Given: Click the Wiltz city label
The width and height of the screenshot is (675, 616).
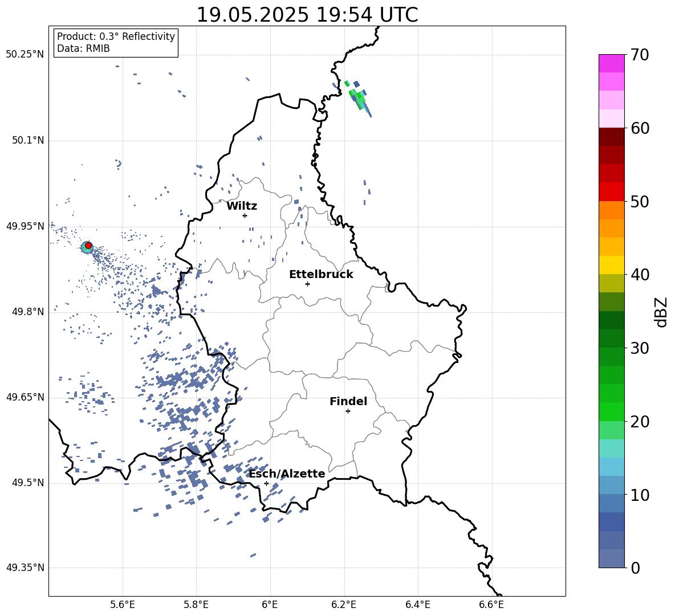Looking at the screenshot, I should 242,206.
